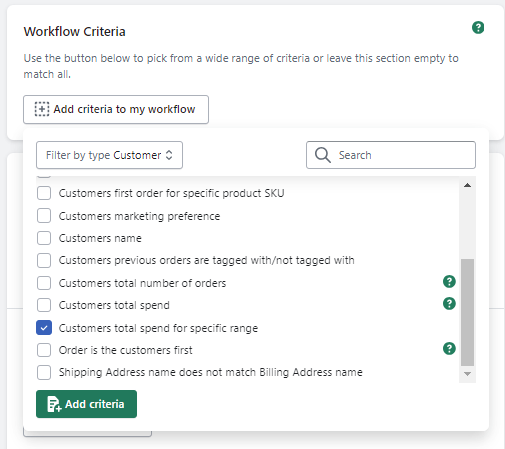Image resolution: width=505 pixels, height=449 pixels.
Task: Select Order is the customers first checkbox
Action: (x=44, y=350)
